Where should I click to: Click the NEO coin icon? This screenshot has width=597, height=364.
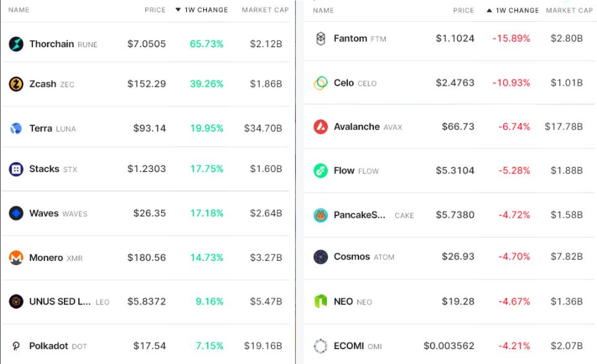tap(321, 302)
